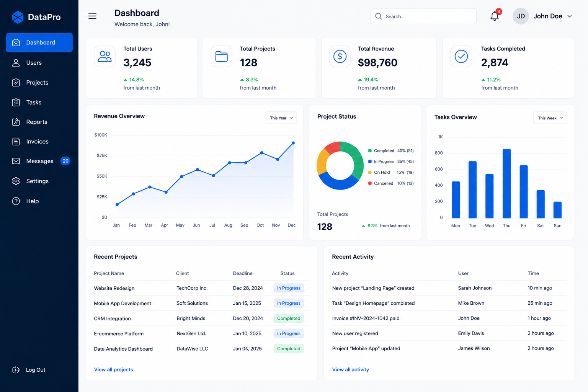Open Messages in the sidebar
Screen dimensions: 588x392
click(39, 161)
